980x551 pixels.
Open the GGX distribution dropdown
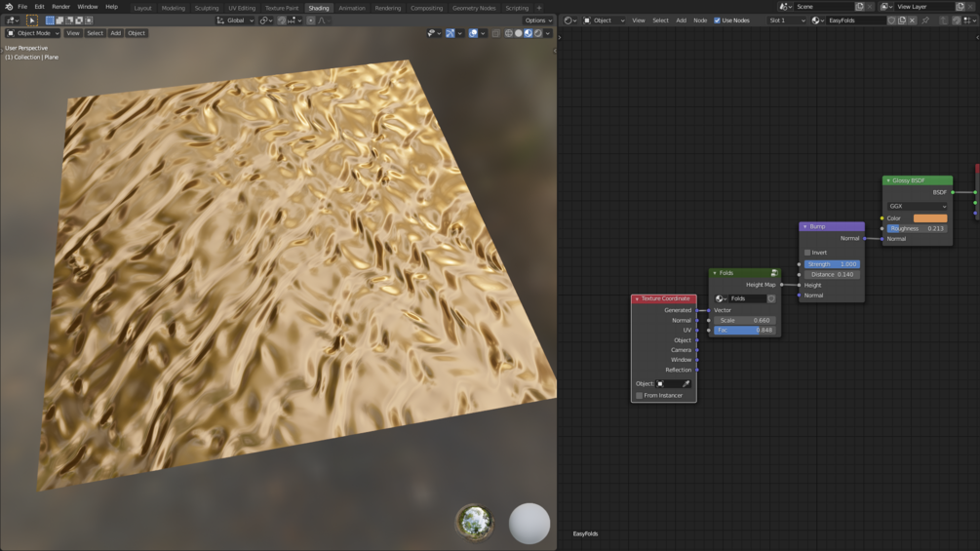point(917,206)
